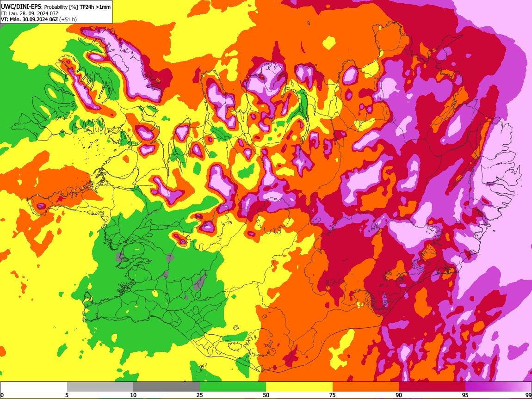Click the purple-to-pink 95–99 legend swatch
Screen dimensions: 532x399
pos(498,387)
